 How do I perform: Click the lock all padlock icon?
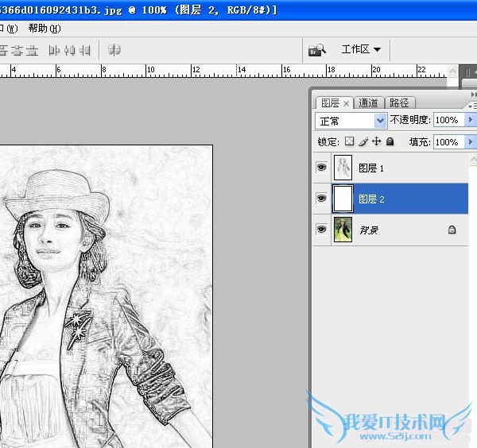[x=390, y=142]
